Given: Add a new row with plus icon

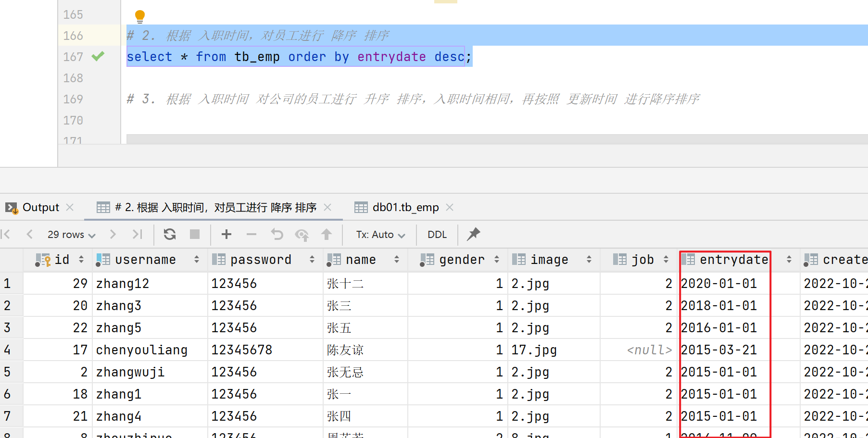Looking at the screenshot, I should pyautogui.click(x=226, y=234).
